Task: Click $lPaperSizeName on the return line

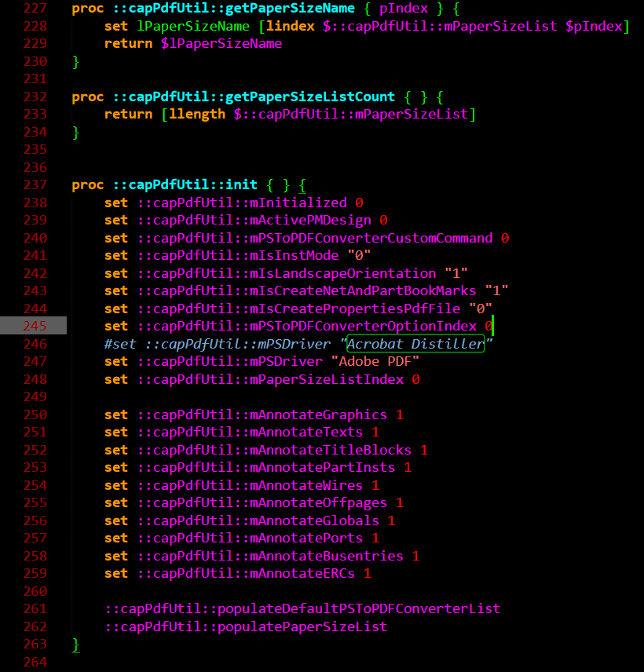Action: [221, 44]
